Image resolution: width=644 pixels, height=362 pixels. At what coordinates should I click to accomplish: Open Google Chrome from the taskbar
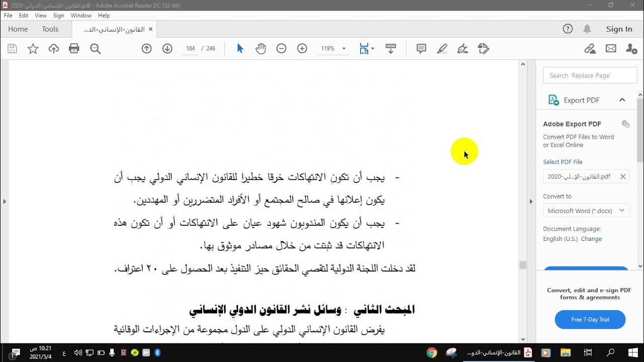tap(431, 352)
